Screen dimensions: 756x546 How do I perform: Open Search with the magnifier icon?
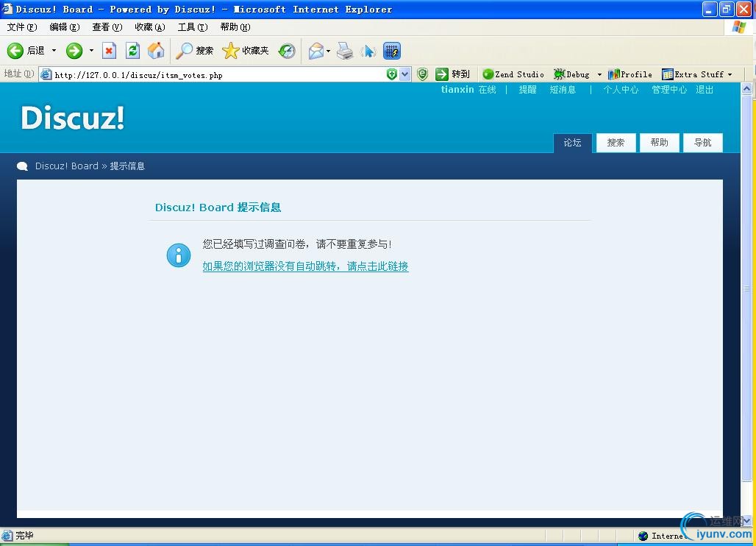[x=184, y=51]
